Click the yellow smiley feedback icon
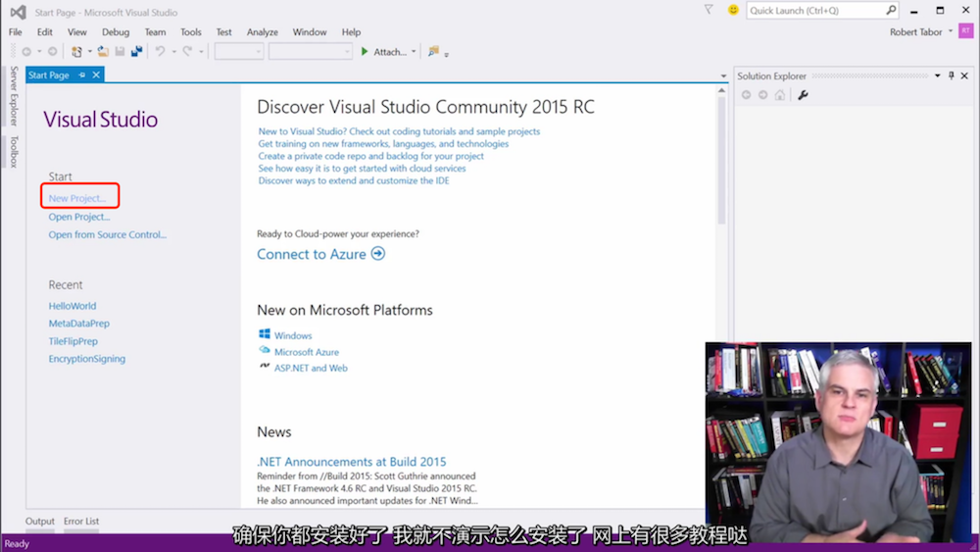 733,10
